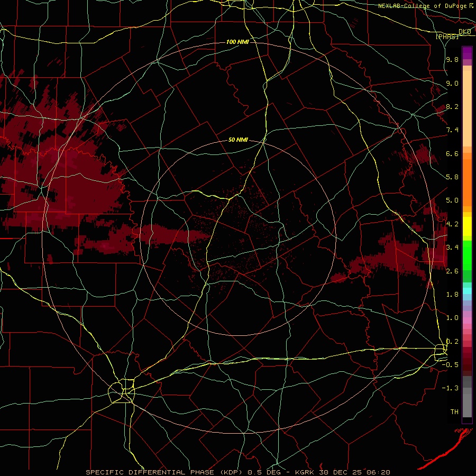
Task: Click the 3.4 value on the color scale
Action: [452, 248]
